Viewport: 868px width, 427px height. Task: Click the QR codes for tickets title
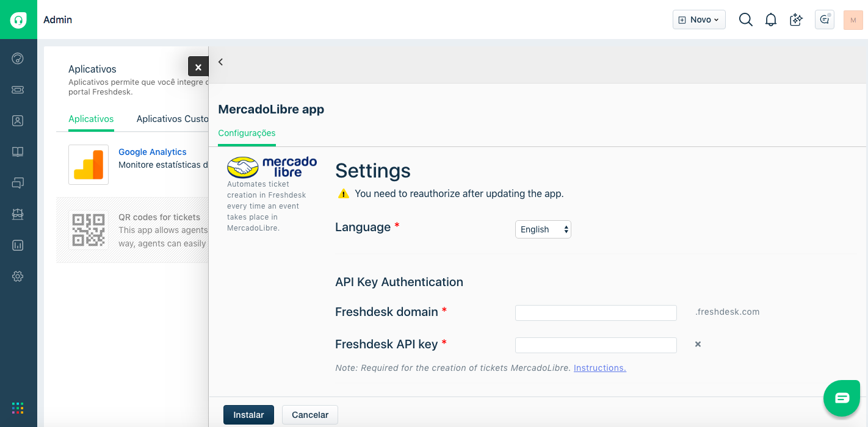(159, 217)
